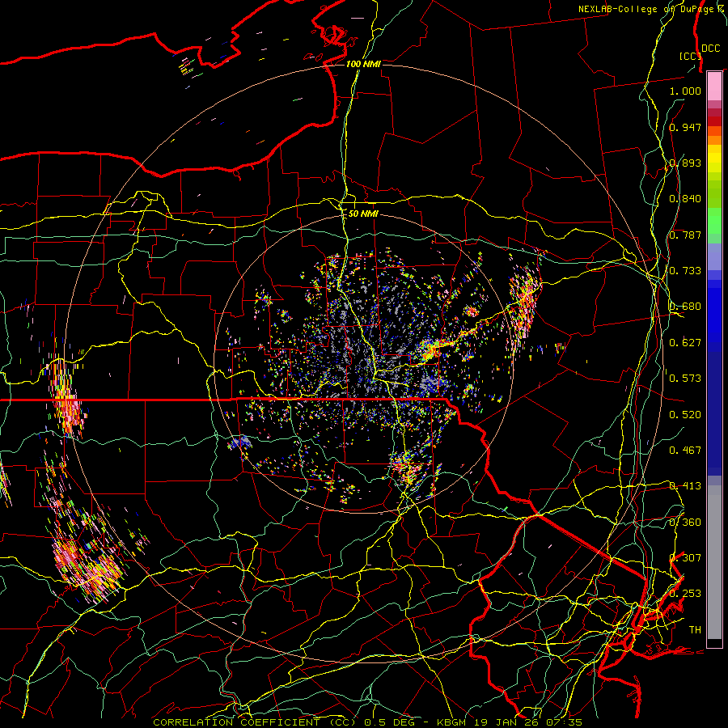
Task: Click the 0.840 scale value
Action: (685, 199)
